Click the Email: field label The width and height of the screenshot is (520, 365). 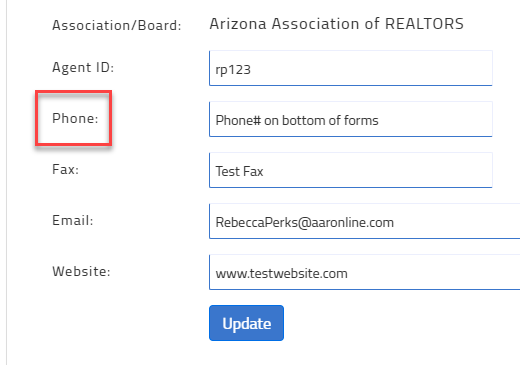tap(73, 220)
